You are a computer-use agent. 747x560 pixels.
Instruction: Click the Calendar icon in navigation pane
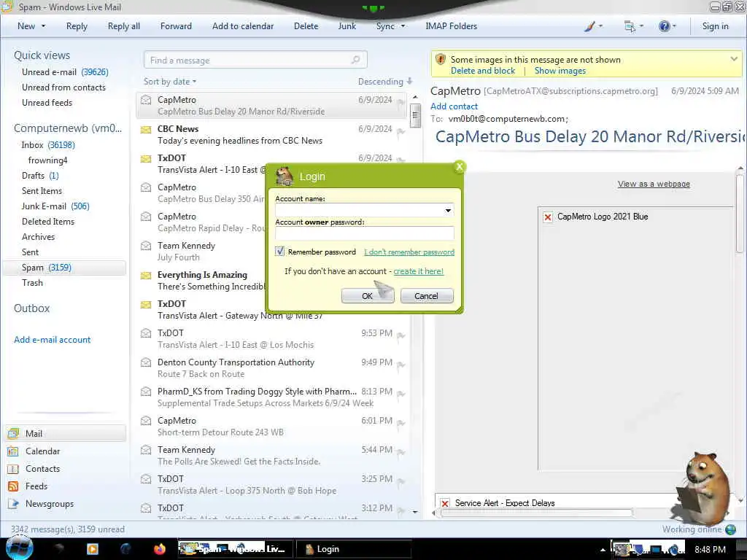click(x=13, y=451)
